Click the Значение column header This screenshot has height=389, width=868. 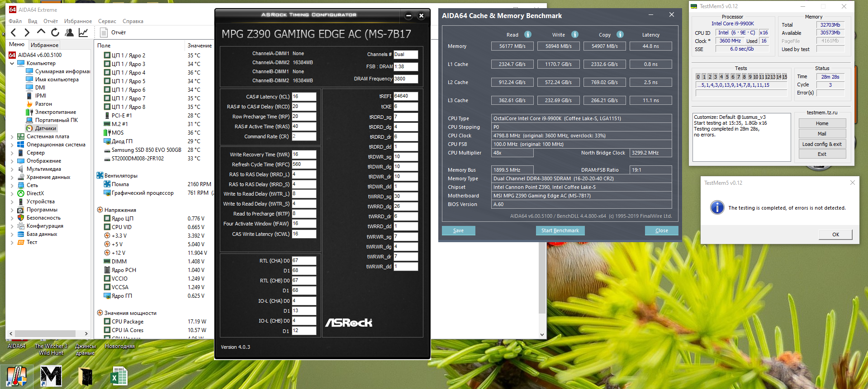[199, 45]
